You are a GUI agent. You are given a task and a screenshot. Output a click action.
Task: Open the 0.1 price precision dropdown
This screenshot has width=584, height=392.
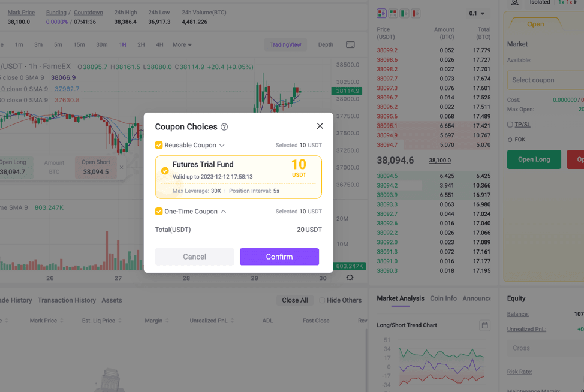pos(477,13)
